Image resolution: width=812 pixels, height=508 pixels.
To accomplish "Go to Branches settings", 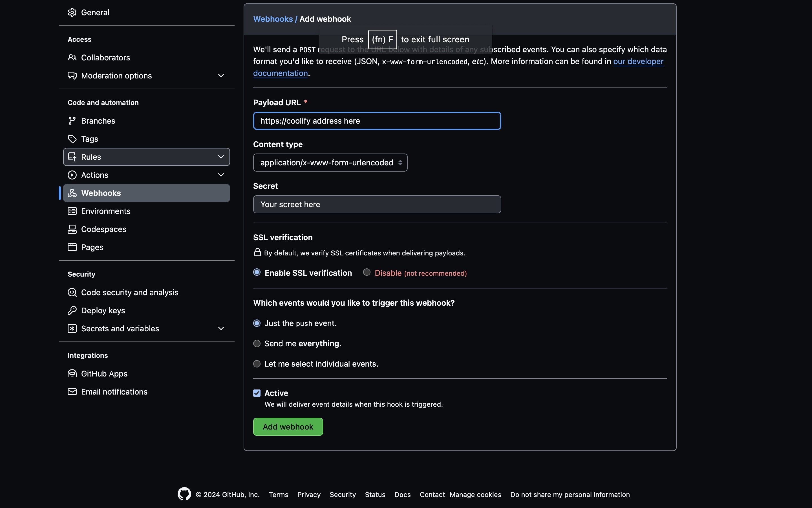I will click(x=146, y=121).
